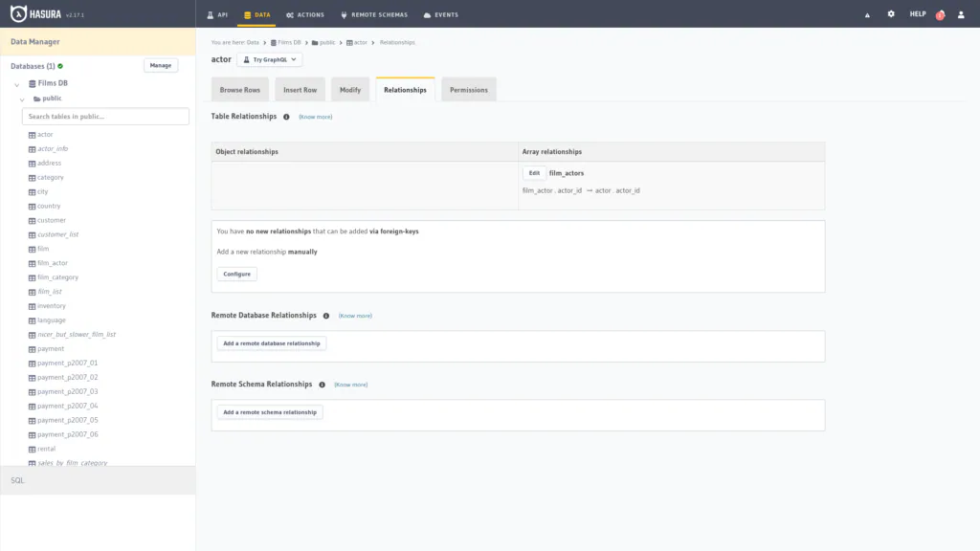980x551 pixels.
Task: Switch to Browse Rows tab
Action: click(x=240, y=89)
